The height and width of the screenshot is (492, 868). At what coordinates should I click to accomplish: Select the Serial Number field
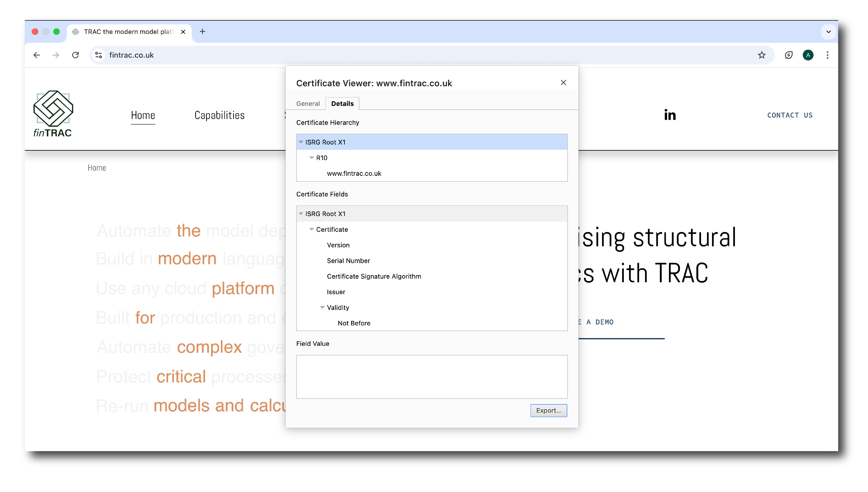click(348, 261)
